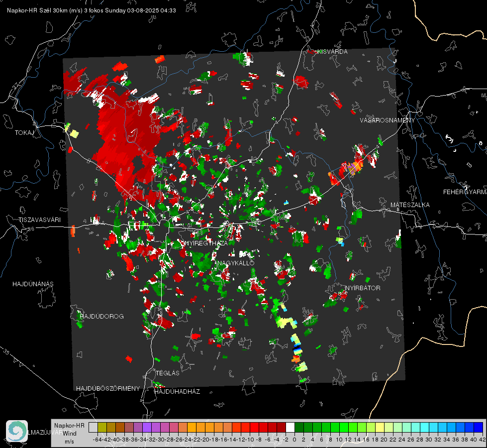
Task: Select the dark blue 42 m/s swatch
Action: 479,427
